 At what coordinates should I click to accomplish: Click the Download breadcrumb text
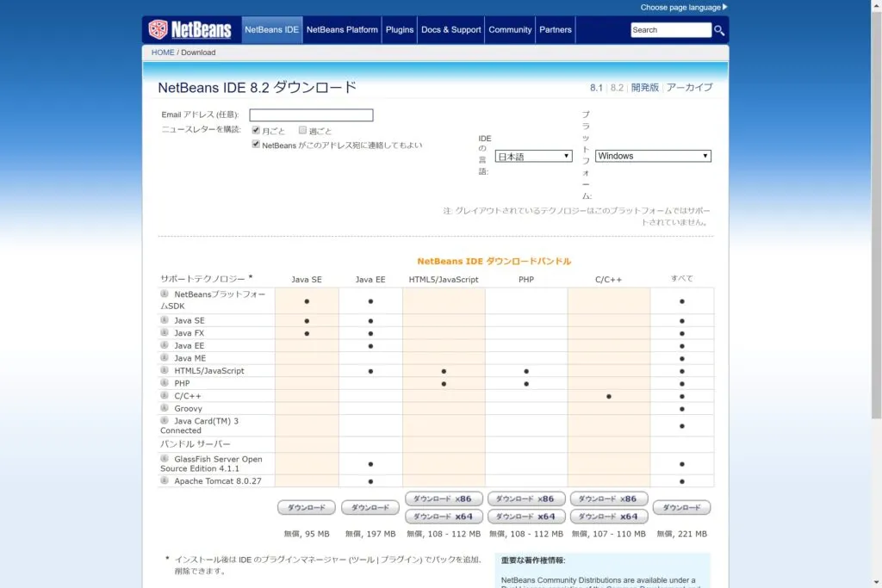tap(198, 53)
